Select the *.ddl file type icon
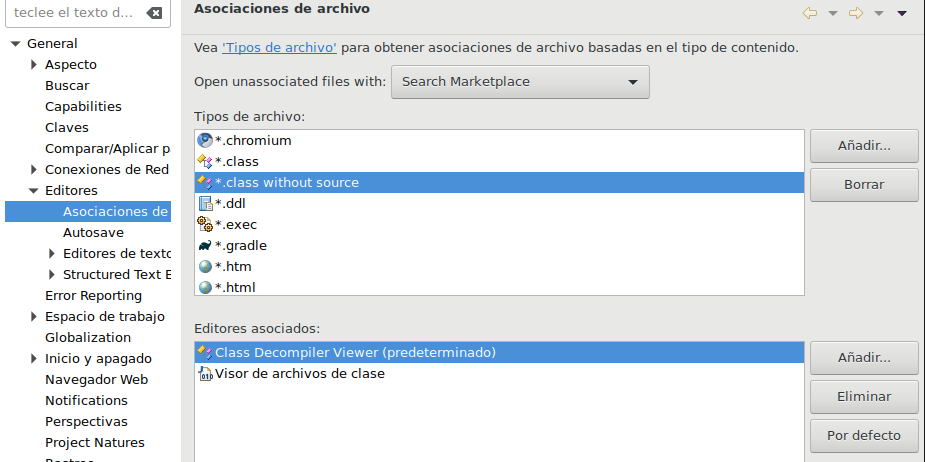This screenshot has width=925, height=462. [205, 204]
